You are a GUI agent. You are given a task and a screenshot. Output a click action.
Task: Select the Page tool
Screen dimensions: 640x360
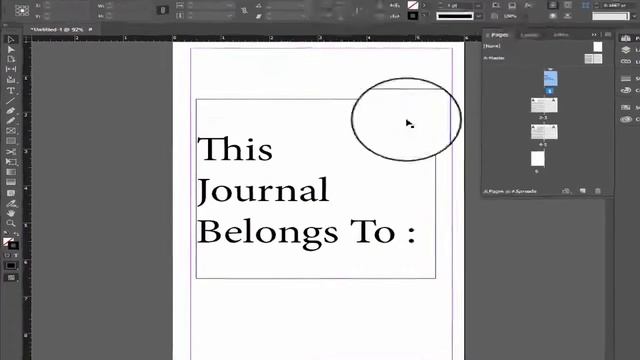pos(11,59)
